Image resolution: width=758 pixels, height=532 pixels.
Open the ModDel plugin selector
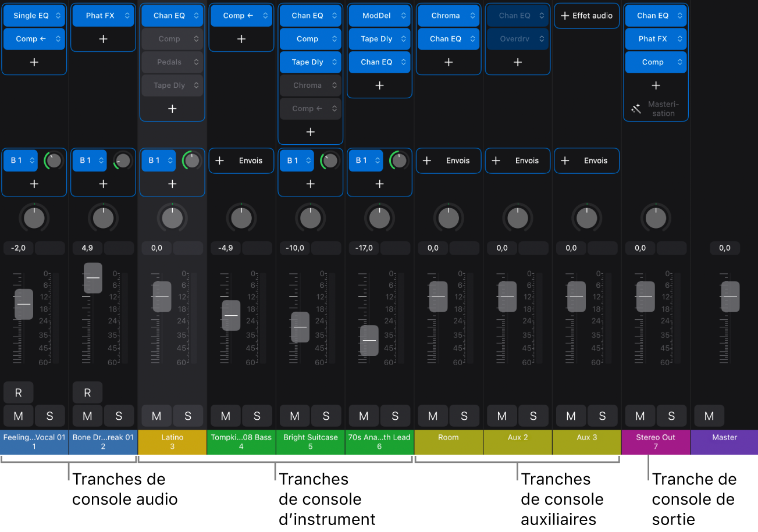point(379,16)
